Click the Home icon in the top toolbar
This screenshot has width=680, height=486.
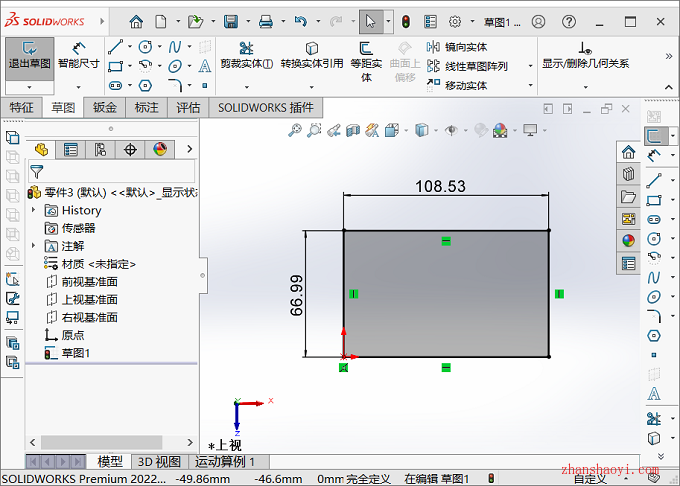coord(136,21)
